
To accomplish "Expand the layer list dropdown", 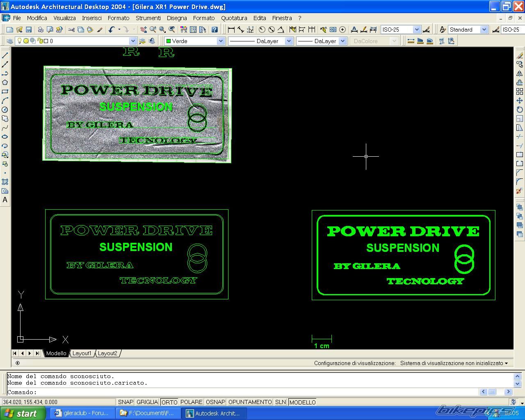I will tap(133, 41).
